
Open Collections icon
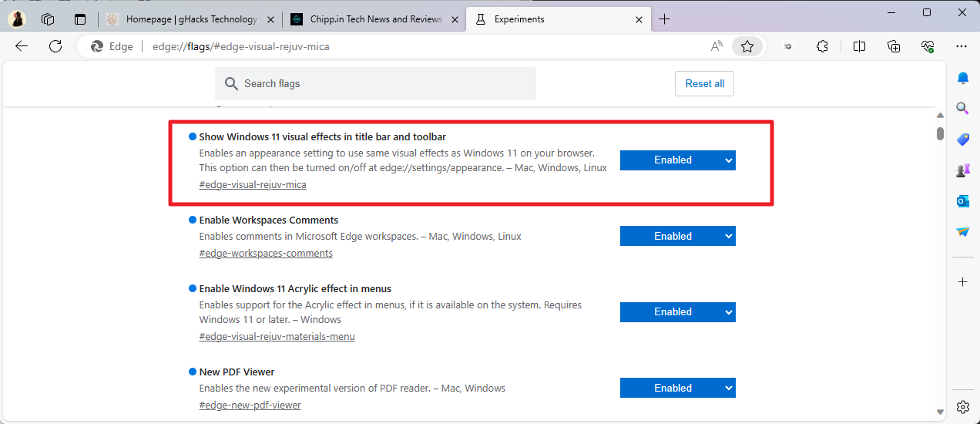click(x=894, y=46)
